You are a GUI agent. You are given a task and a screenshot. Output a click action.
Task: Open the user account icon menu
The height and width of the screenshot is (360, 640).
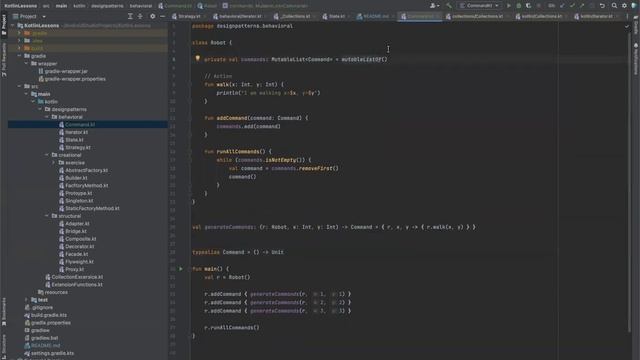(x=434, y=6)
